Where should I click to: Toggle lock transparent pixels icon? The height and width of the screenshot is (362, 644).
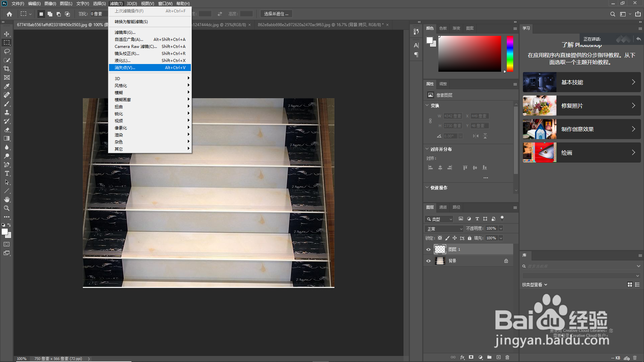coord(440,238)
